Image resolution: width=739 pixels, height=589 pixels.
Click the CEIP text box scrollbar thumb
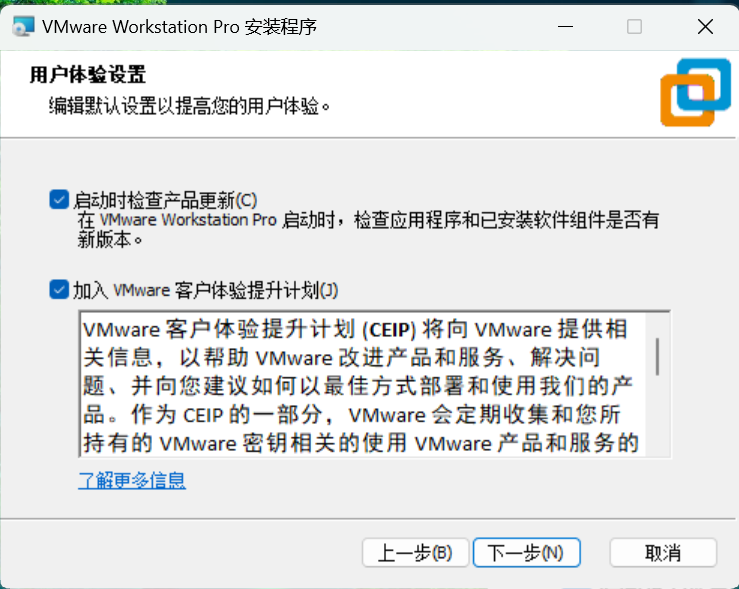point(657,357)
